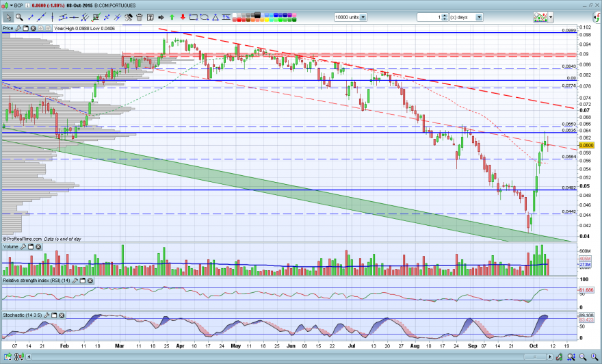Click the trash can delete objects icon
The image size is (602, 364).
coord(140,17)
